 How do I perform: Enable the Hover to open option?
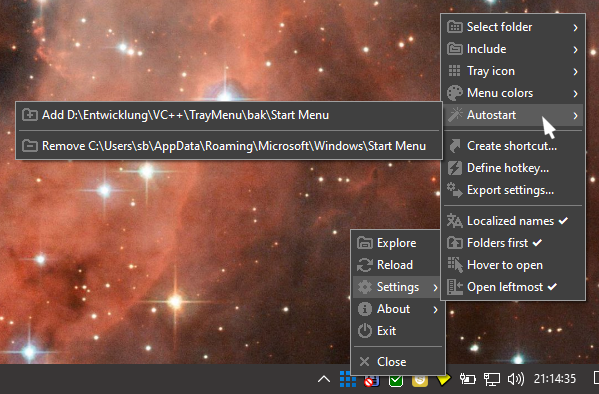513,265
